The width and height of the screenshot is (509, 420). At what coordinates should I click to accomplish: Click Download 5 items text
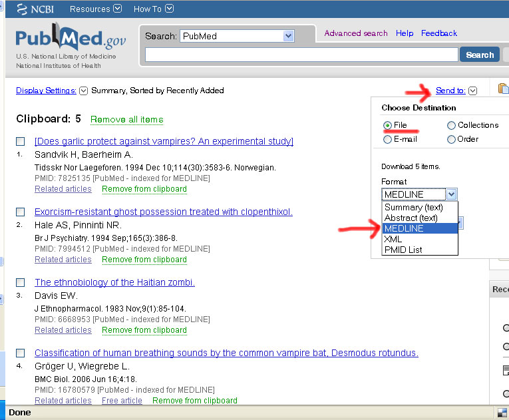(x=411, y=166)
